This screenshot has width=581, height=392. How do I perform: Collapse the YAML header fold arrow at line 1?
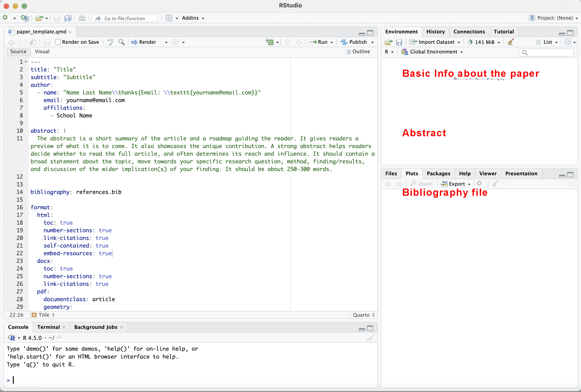tap(26, 62)
